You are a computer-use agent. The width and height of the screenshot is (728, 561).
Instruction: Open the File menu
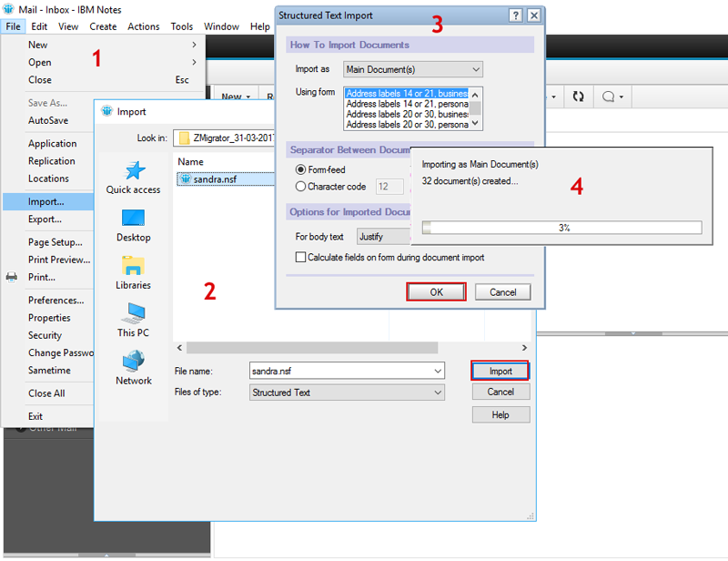13,26
